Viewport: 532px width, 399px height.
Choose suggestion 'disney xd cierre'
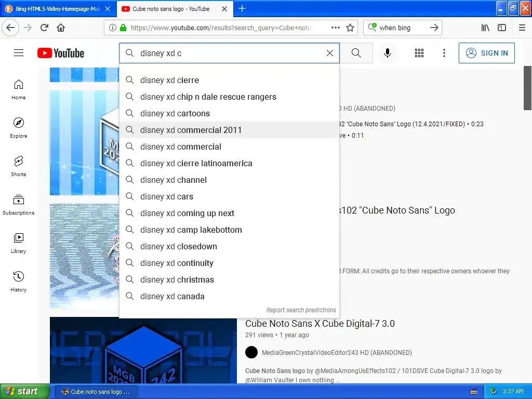pyautogui.click(x=229, y=80)
